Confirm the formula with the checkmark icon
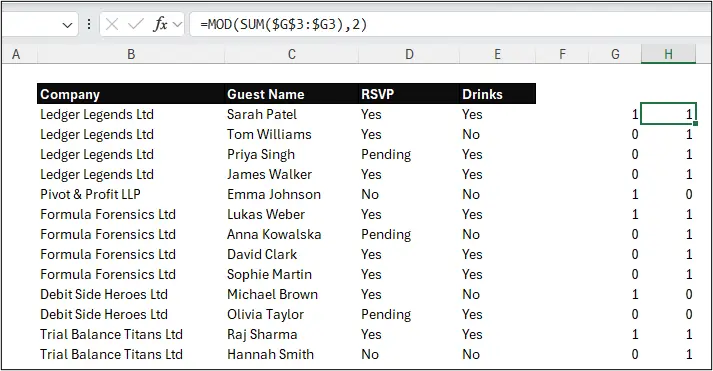The image size is (713, 371). [136, 24]
